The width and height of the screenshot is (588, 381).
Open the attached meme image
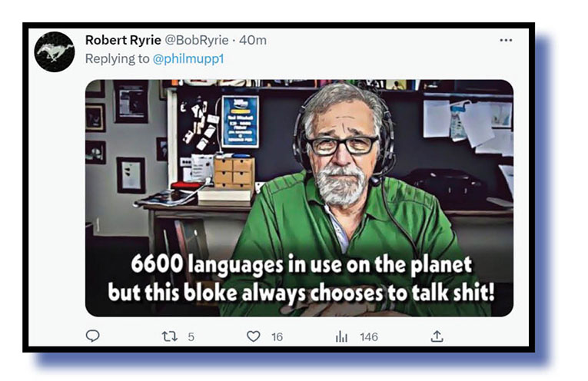coord(299,198)
